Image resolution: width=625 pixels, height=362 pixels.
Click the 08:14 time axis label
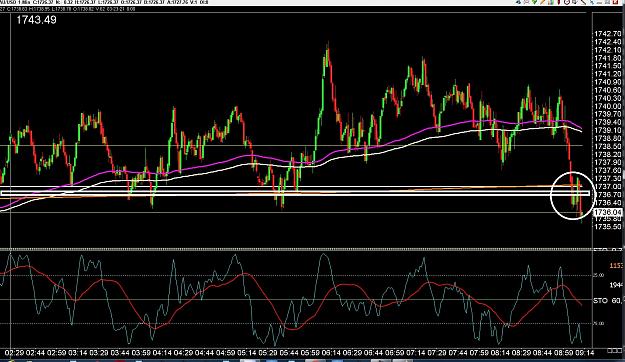(500, 353)
